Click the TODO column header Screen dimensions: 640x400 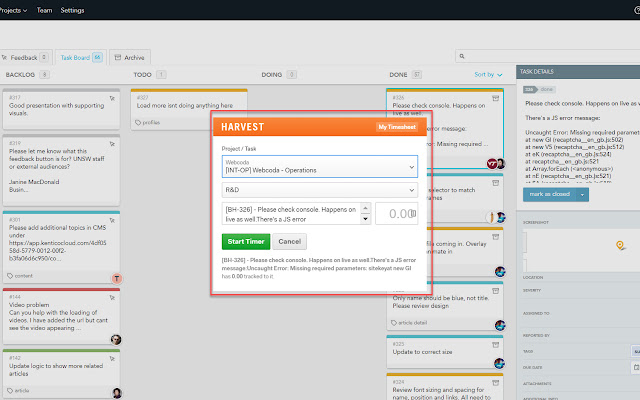142,75
